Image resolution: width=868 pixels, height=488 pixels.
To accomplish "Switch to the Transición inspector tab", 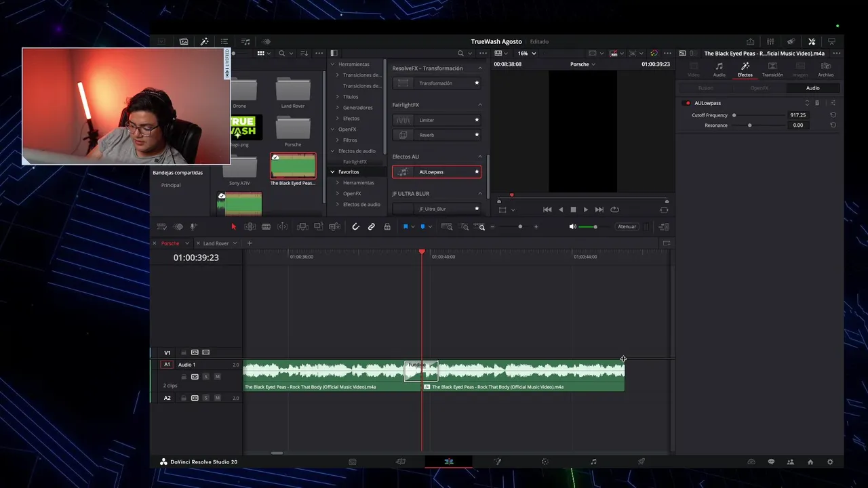I will [772, 69].
